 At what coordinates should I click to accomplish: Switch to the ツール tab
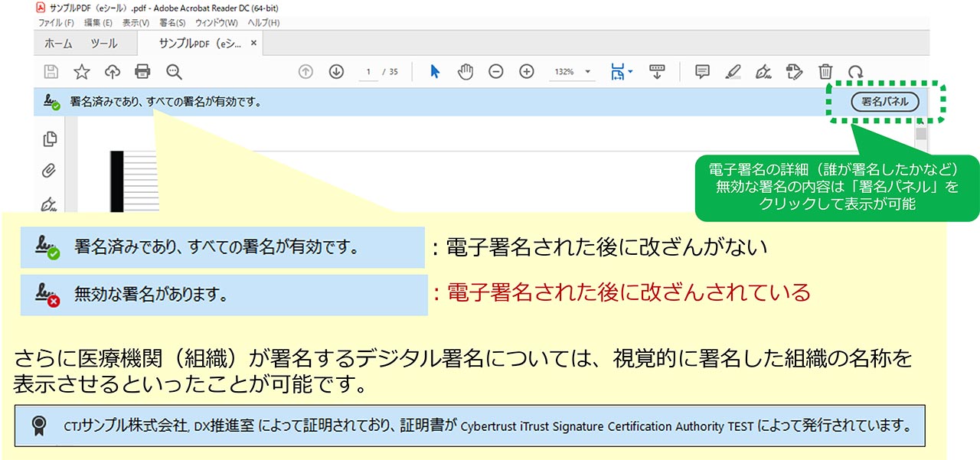click(x=104, y=44)
